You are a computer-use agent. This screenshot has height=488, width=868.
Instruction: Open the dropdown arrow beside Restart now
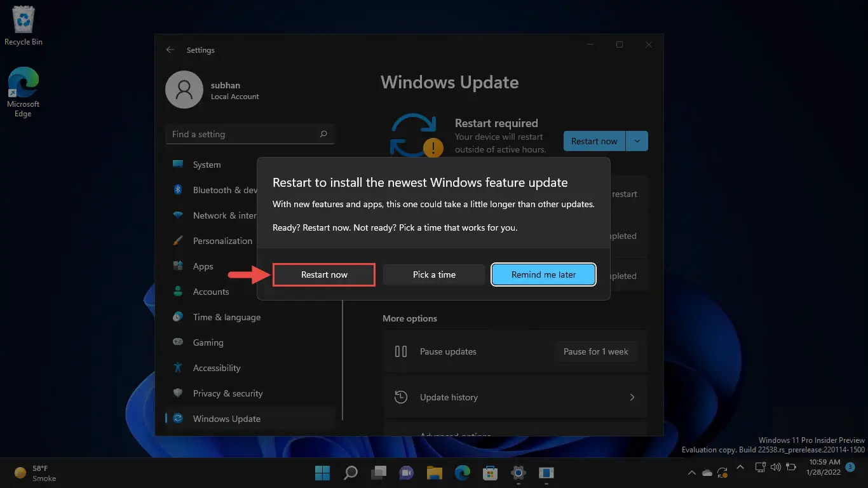click(637, 141)
